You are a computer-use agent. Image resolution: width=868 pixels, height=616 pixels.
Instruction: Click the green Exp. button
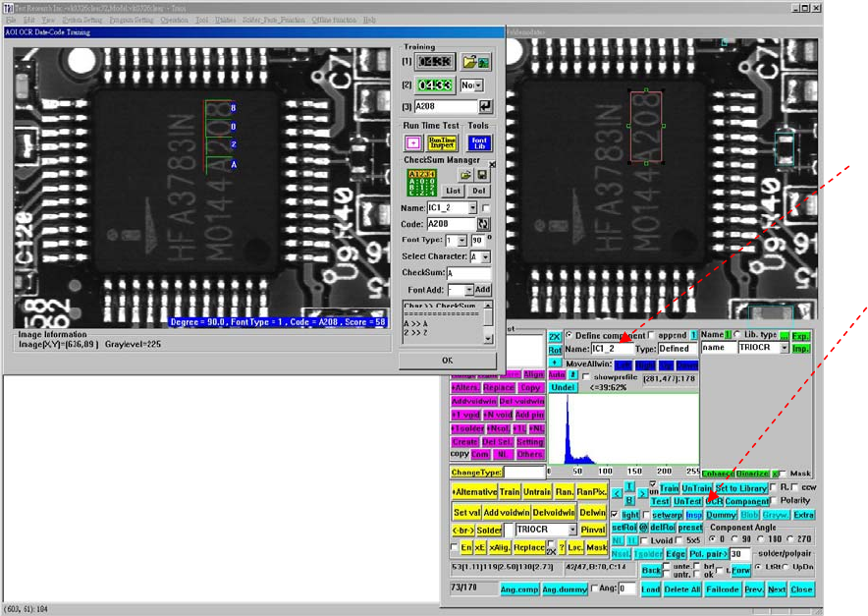point(800,336)
